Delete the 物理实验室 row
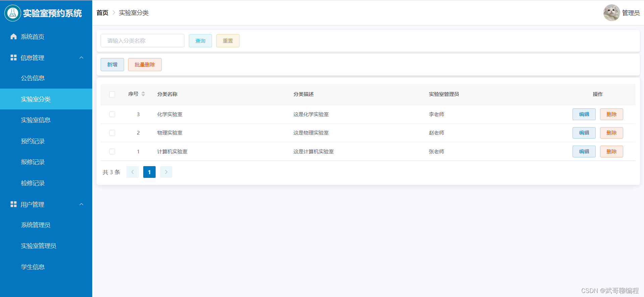 [611, 133]
